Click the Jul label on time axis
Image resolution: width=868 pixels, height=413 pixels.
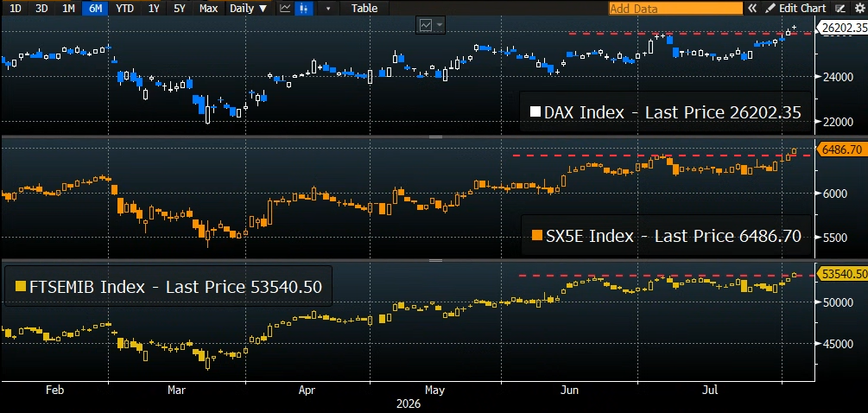[x=710, y=391]
